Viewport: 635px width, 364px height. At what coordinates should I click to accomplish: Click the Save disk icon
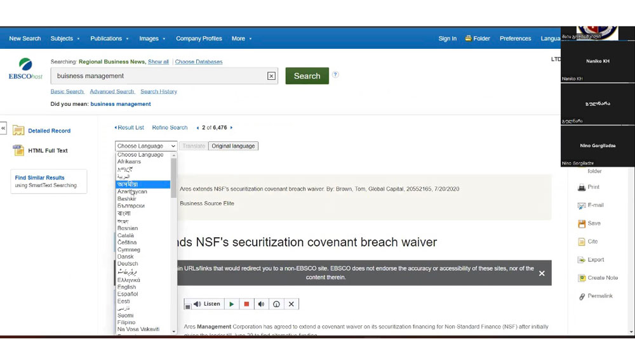[581, 224]
